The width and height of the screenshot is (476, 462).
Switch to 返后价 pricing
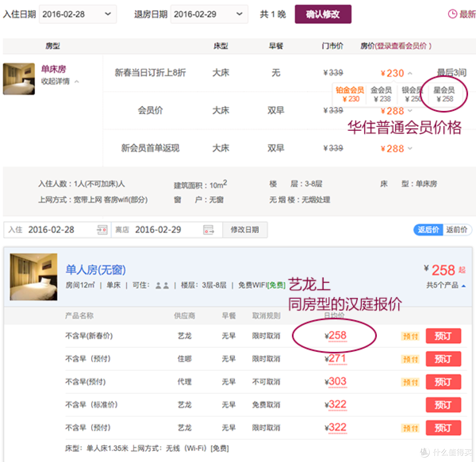pos(428,229)
